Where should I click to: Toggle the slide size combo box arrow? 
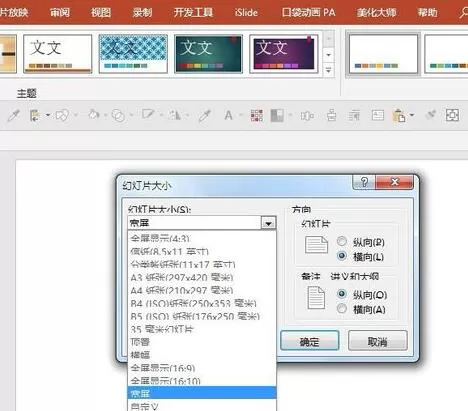(x=268, y=223)
